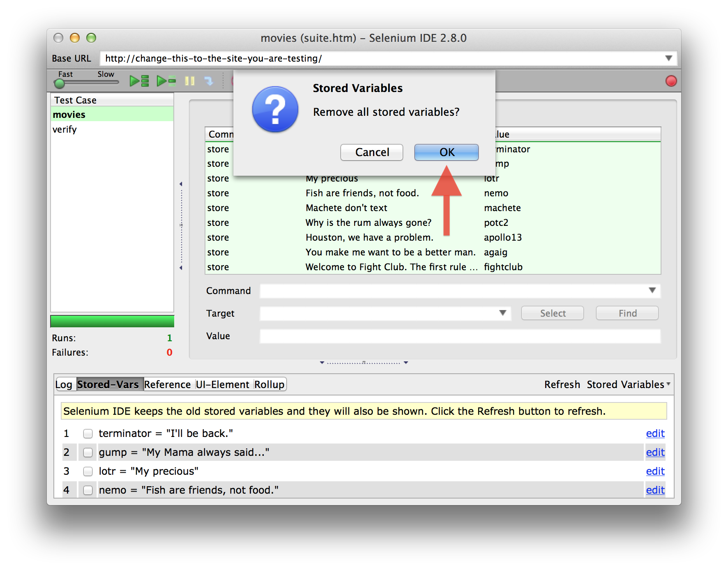
Task: Open the Stored Variables dropdown menu
Action: point(628,385)
